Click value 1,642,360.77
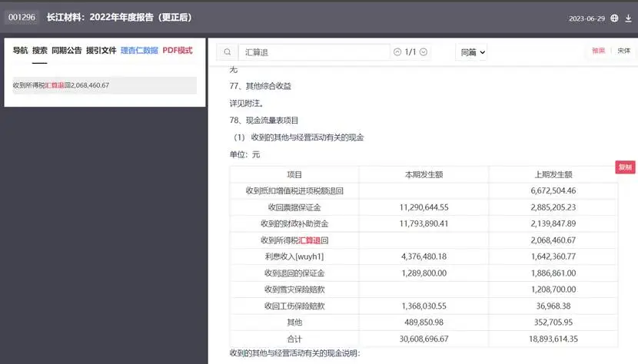This screenshot has height=364, width=638. tap(553, 256)
